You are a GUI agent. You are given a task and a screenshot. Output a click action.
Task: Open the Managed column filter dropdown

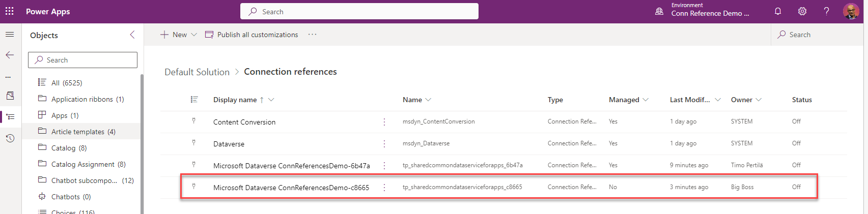[646, 100]
